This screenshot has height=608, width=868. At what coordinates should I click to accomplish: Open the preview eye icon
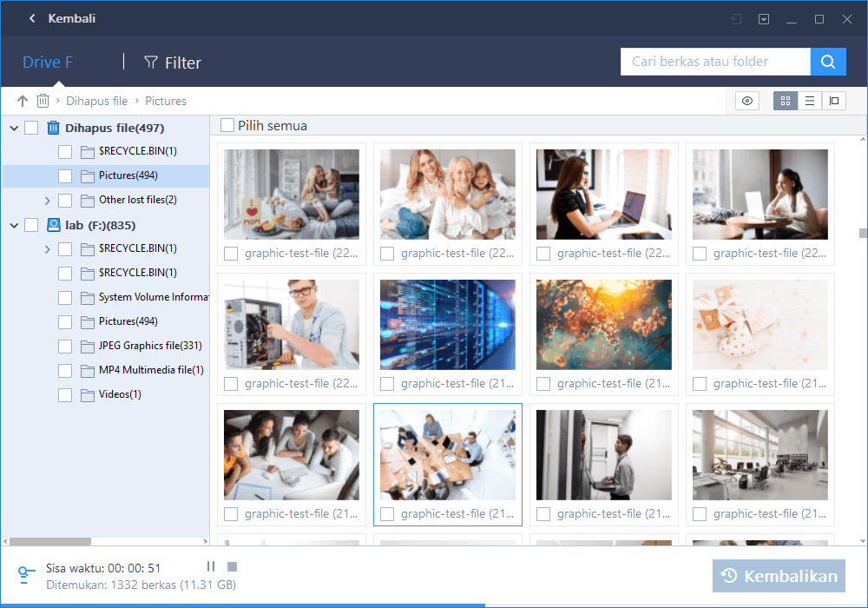[x=746, y=101]
